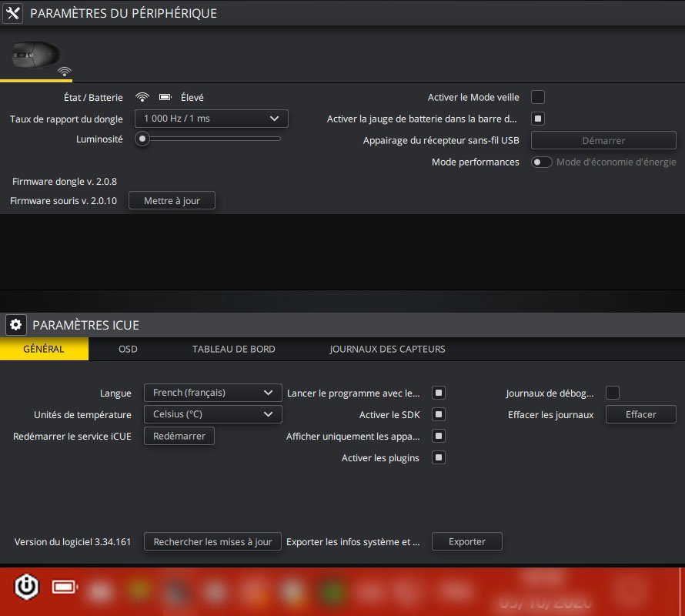Click the wrench icon beside Paramètres du périphérique

tap(13, 14)
